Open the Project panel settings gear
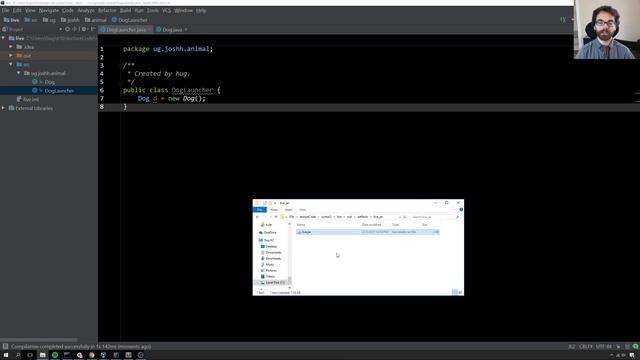This screenshot has height=360, width=640. coord(84,29)
